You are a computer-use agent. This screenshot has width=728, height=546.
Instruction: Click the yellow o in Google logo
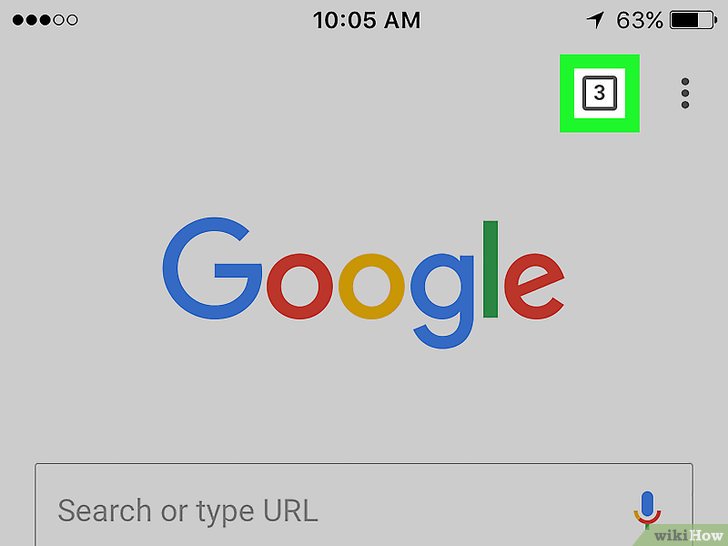point(372,286)
